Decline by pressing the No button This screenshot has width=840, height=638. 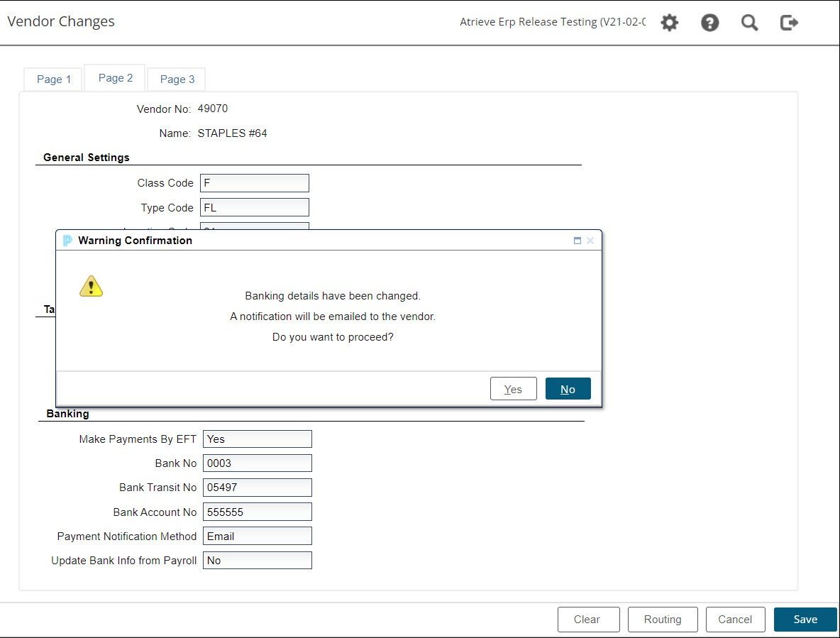[x=568, y=389]
